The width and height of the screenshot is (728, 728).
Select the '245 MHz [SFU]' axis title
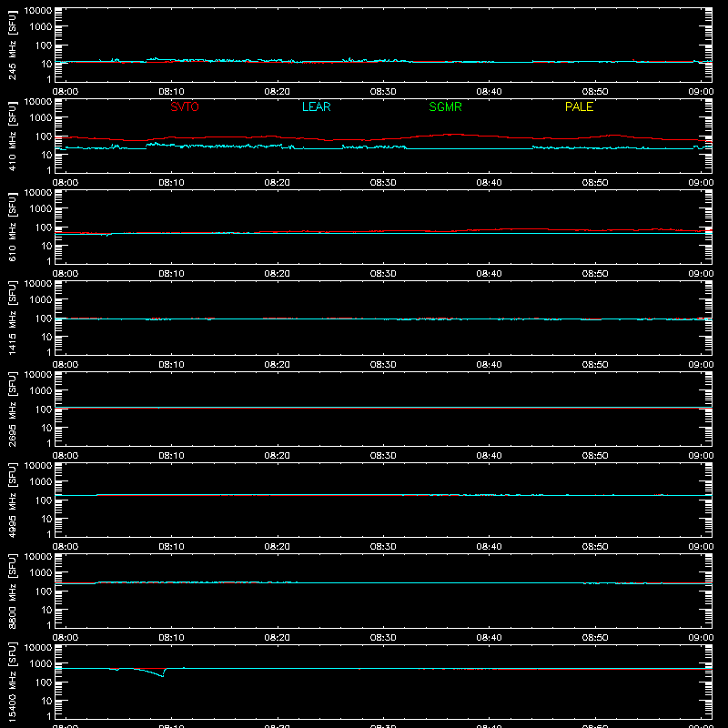point(12,45)
